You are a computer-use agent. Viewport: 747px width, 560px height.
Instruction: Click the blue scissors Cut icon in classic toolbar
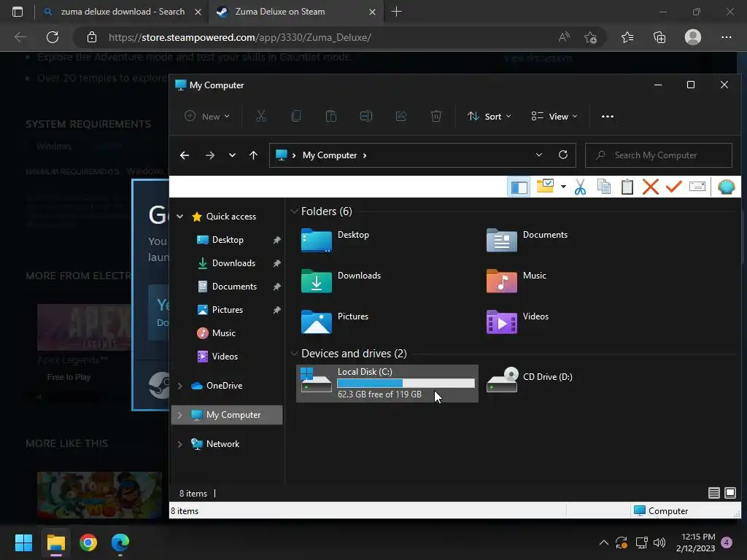point(580,187)
